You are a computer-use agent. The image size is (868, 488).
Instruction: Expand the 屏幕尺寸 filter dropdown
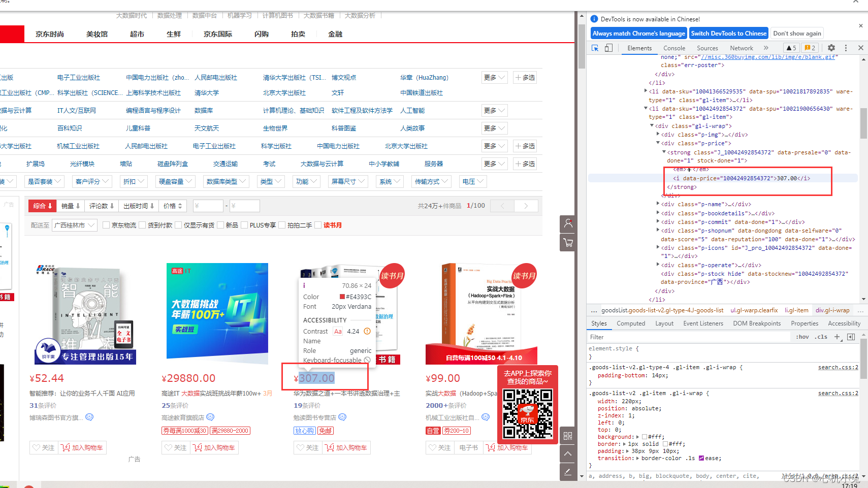tap(348, 181)
